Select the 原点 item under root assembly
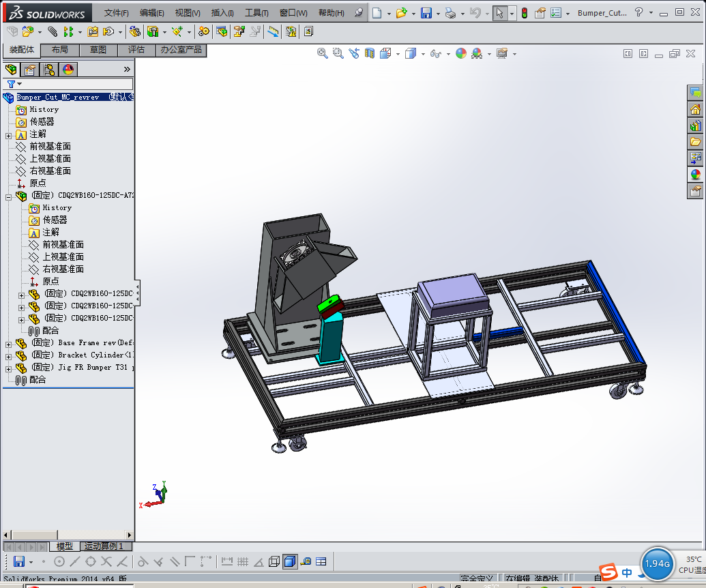The height and width of the screenshot is (588, 706). pos(38,183)
